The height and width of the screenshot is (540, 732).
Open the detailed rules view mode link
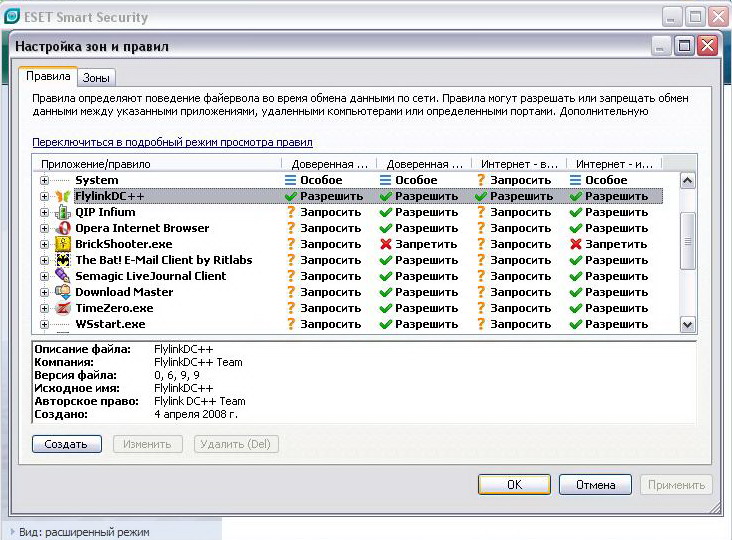[172, 143]
